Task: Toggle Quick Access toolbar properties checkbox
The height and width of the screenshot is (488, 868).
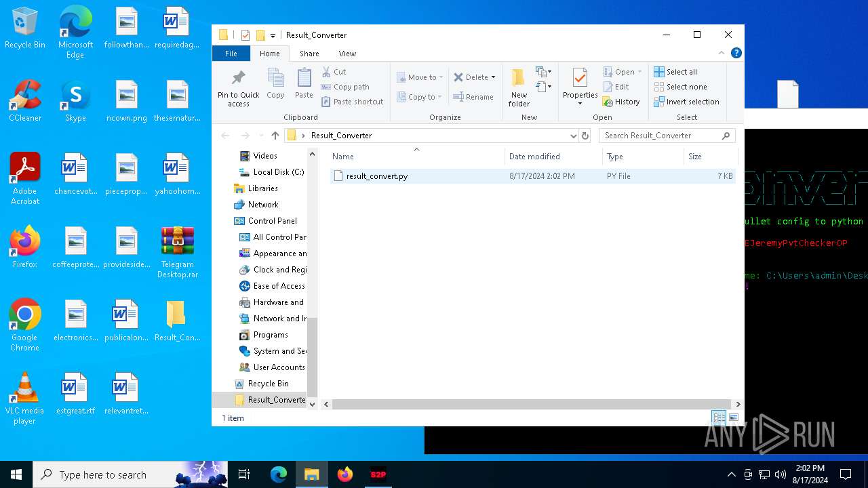Action: tap(245, 35)
